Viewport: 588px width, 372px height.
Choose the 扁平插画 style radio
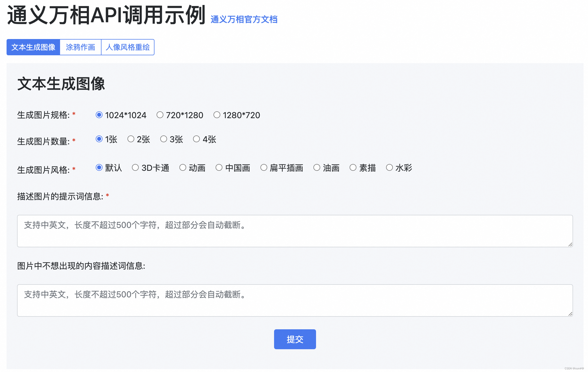[x=264, y=168]
